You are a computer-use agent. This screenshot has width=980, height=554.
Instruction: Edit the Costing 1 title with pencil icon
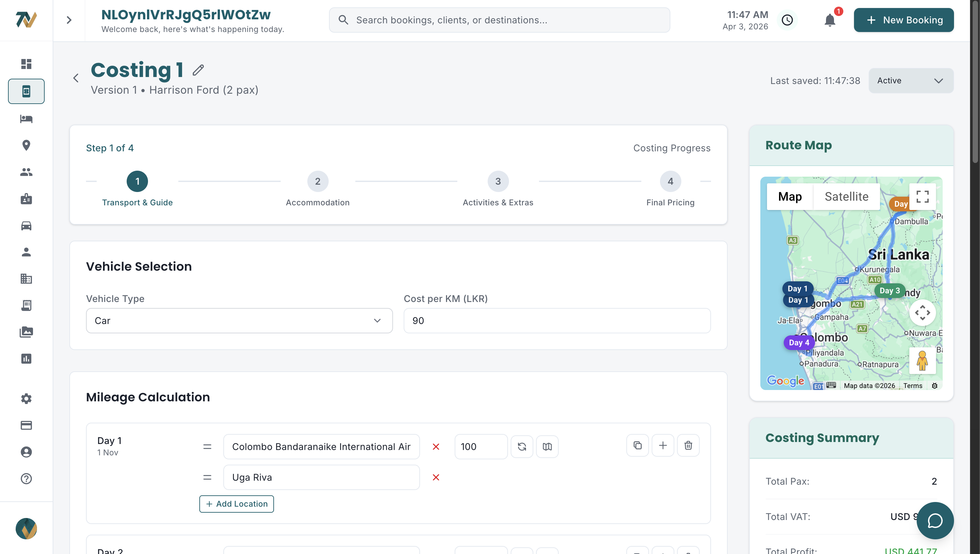coord(198,70)
